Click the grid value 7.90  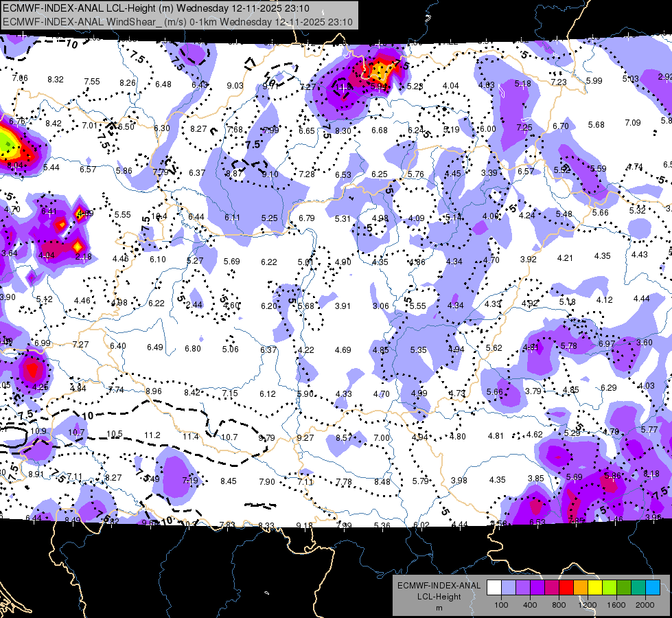(266, 481)
